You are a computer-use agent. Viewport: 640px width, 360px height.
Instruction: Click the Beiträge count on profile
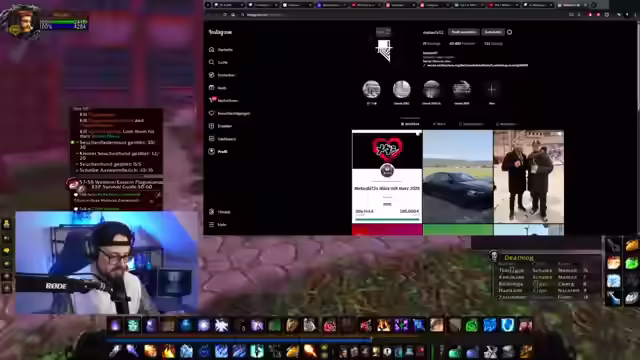pyautogui.click(x=431, y=43)
